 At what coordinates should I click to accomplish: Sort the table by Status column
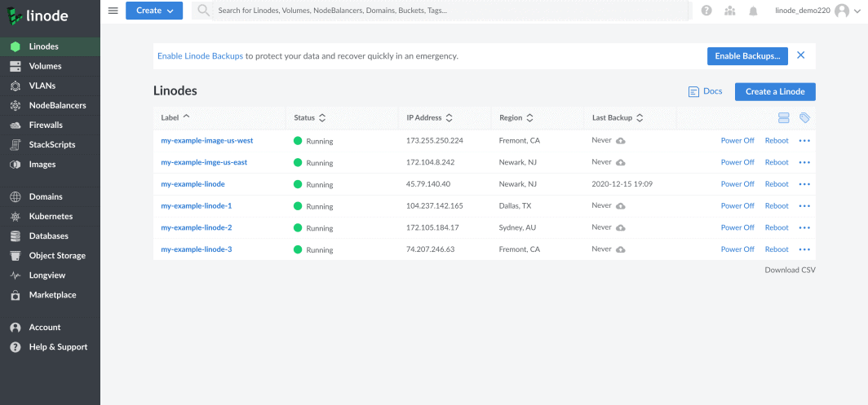tap(310, 118)
